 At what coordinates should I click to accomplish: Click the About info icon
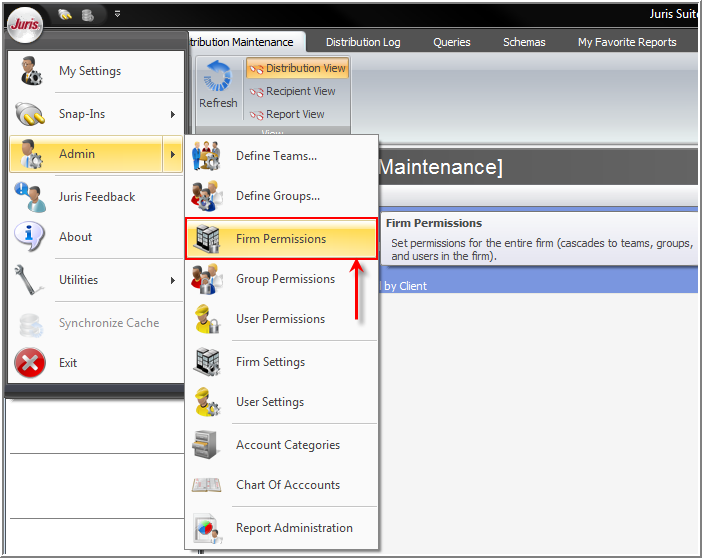tap(31, 237)
